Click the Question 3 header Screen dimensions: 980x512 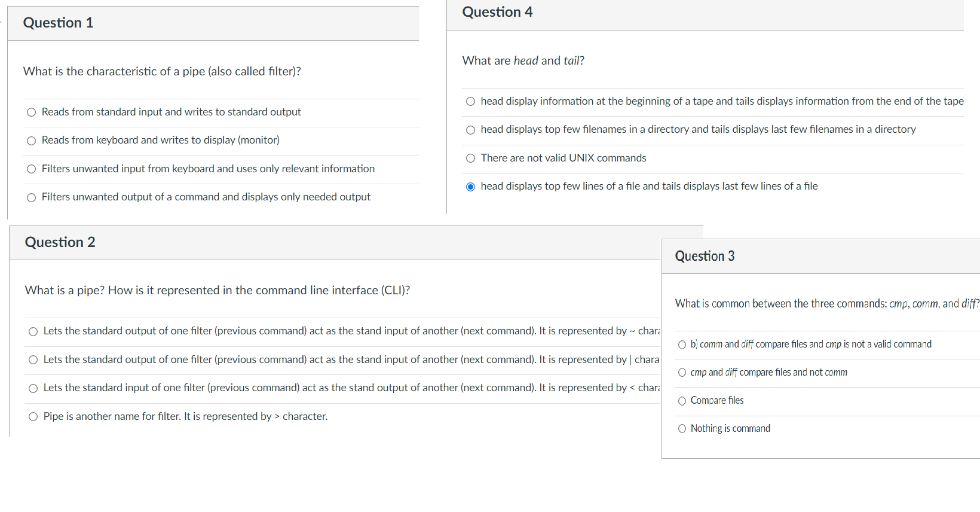705,256
